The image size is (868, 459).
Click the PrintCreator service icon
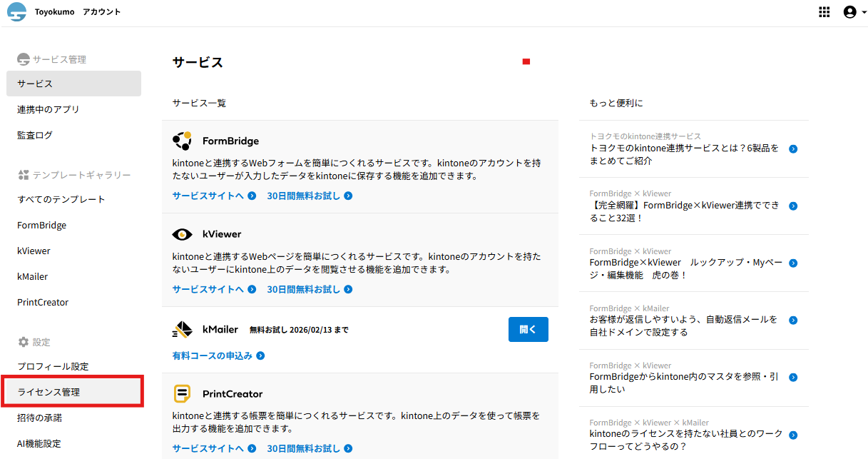coord(183,393)
